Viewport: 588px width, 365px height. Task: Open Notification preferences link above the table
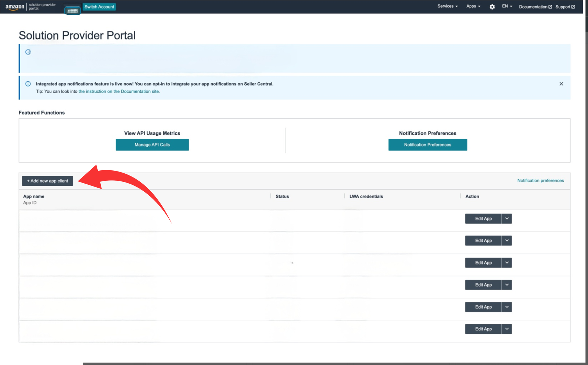(541, 181)
